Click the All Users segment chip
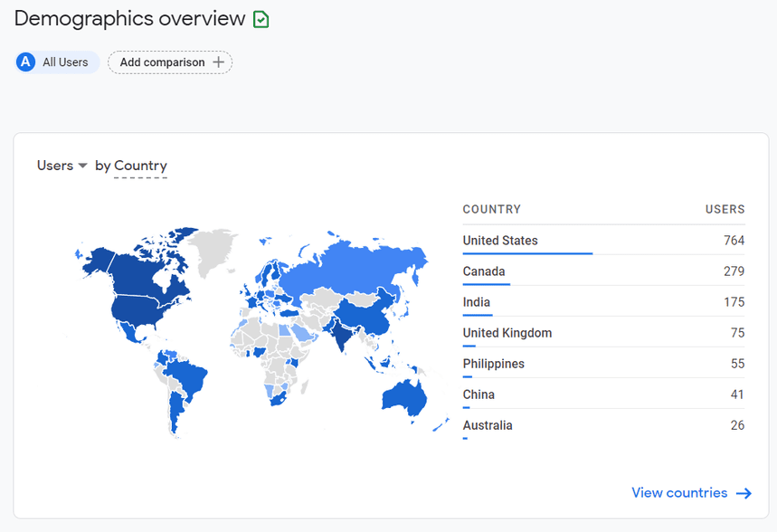The height and width of the screenshot is (532, 777). [56, 62]
